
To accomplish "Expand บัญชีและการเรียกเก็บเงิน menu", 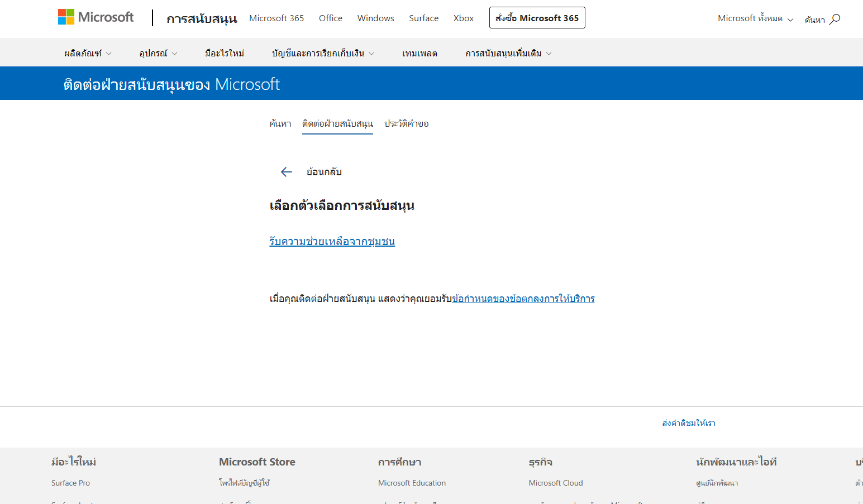I will coord(323,53).
